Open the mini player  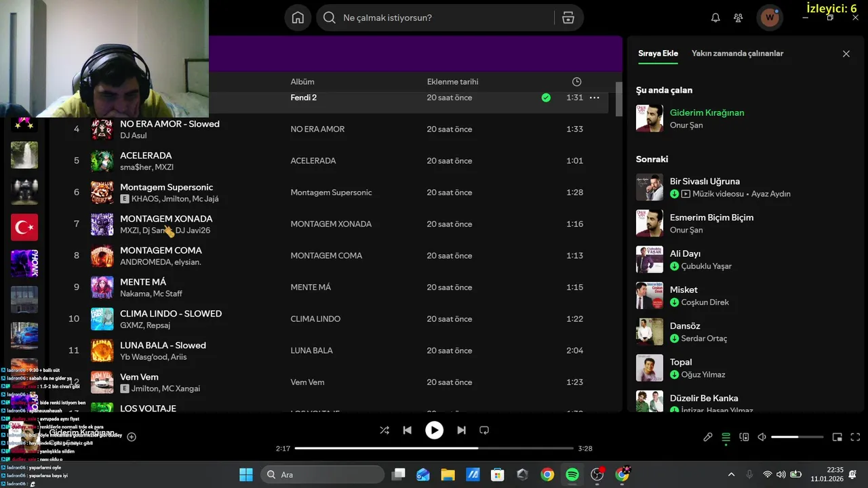837,437
